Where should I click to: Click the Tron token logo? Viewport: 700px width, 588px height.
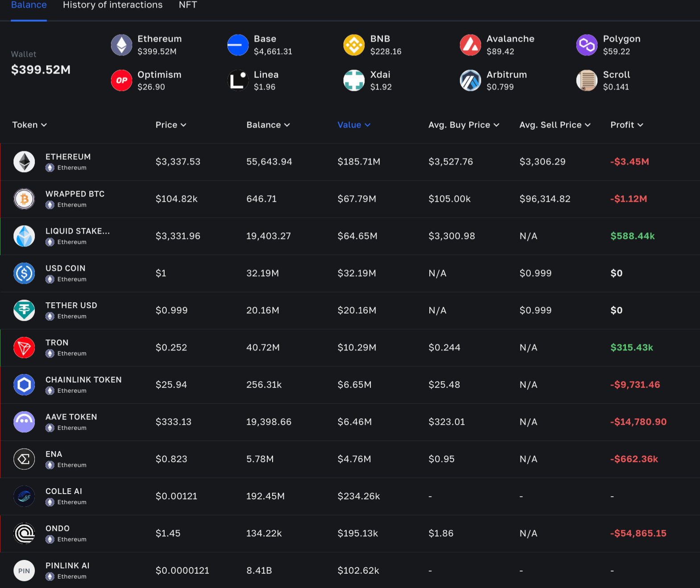[x=24, y=348]
